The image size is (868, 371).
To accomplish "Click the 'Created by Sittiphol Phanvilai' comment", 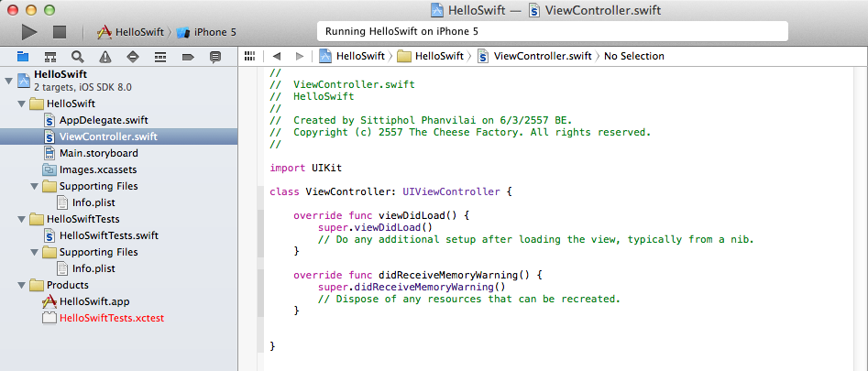I will (421, 120).
